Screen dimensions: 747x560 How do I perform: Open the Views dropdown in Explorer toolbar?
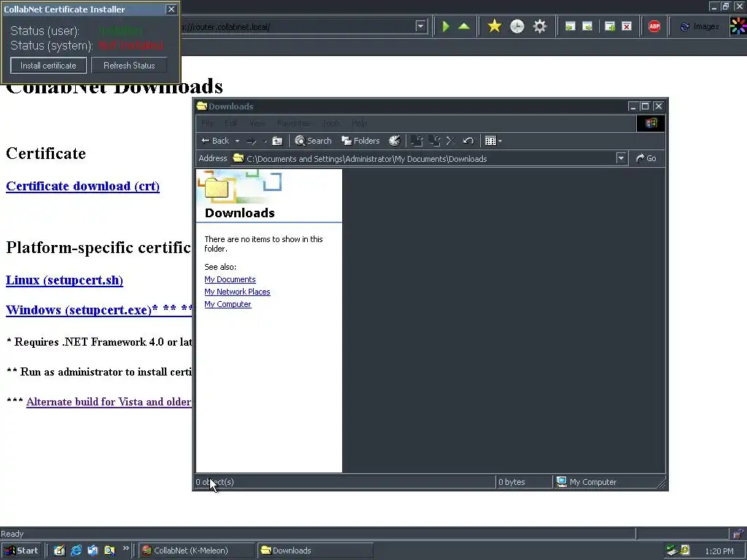click(x=493, y=141)
